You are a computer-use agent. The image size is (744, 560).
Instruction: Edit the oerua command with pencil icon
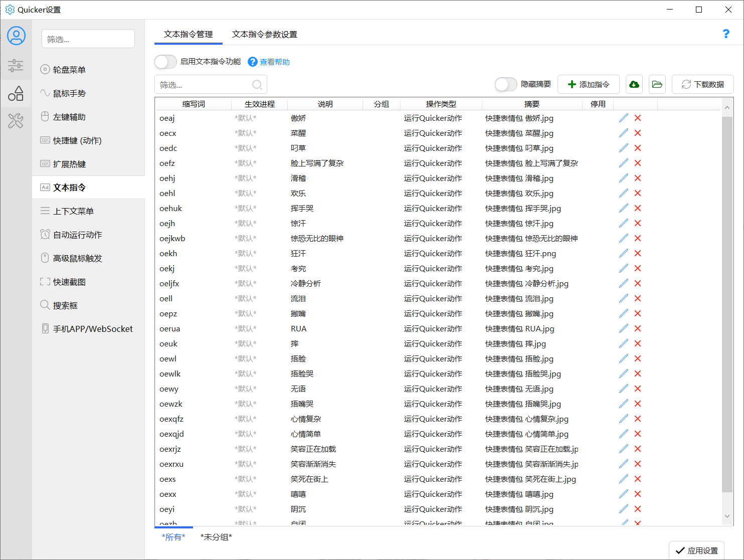point(624,328)
